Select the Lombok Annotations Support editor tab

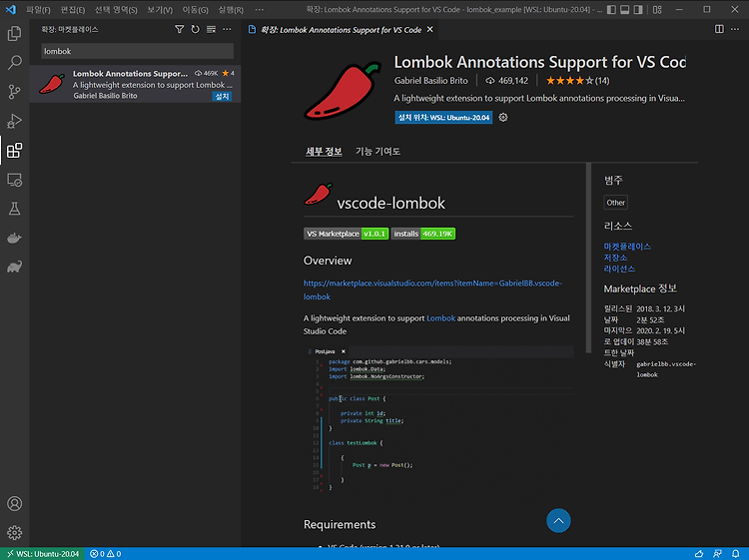(341, 30)
